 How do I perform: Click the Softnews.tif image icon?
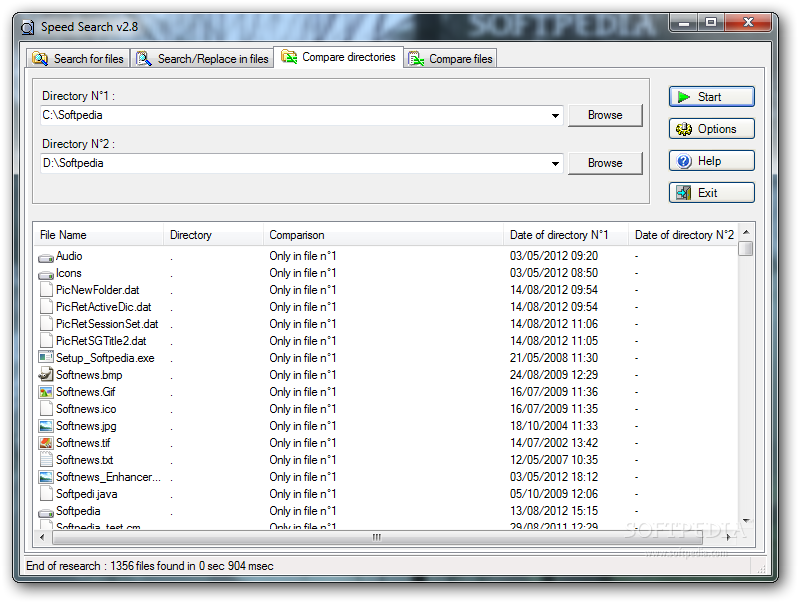point(46,443)
